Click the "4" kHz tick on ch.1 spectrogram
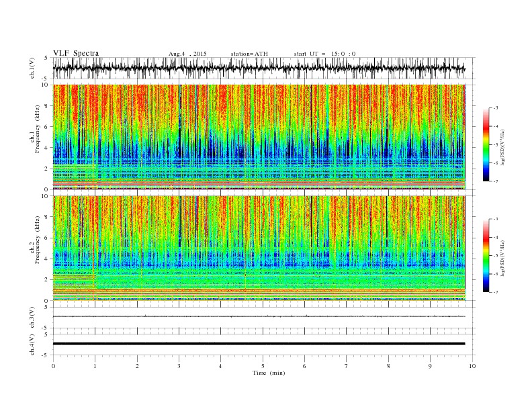Image resolution: width=532 pixels, height=411 pixels. (x=47, y=148)
